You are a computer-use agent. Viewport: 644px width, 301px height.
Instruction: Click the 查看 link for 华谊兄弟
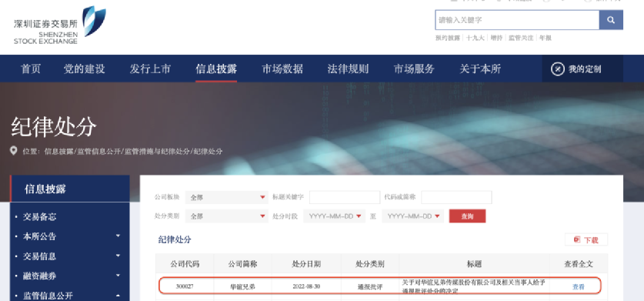(x=579, y=287)
